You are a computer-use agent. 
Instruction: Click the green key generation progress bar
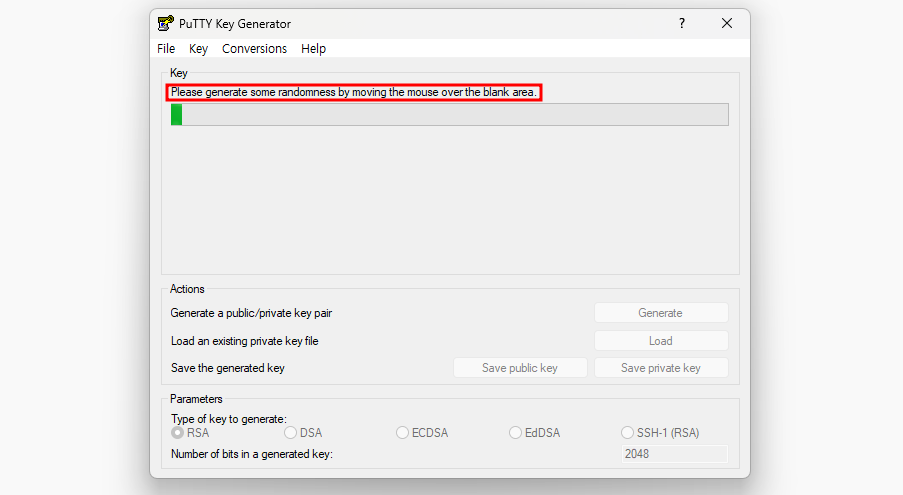[x=449, y=115]
